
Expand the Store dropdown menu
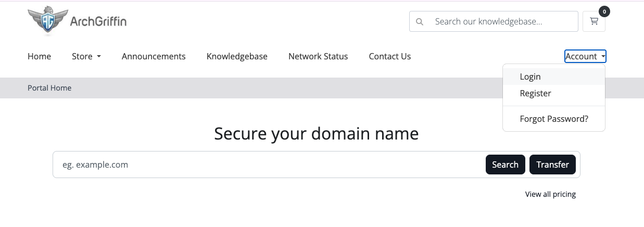click(x=86, y=56)
